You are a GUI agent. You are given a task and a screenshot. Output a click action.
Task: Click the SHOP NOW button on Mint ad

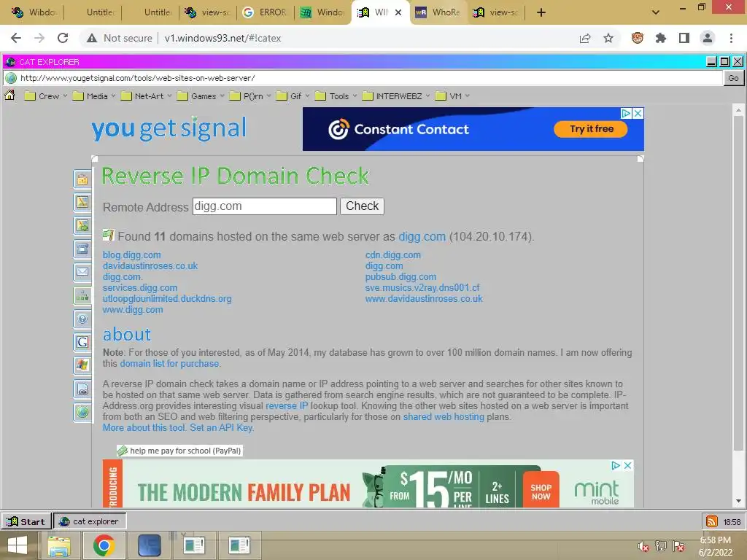coord(541,491)
